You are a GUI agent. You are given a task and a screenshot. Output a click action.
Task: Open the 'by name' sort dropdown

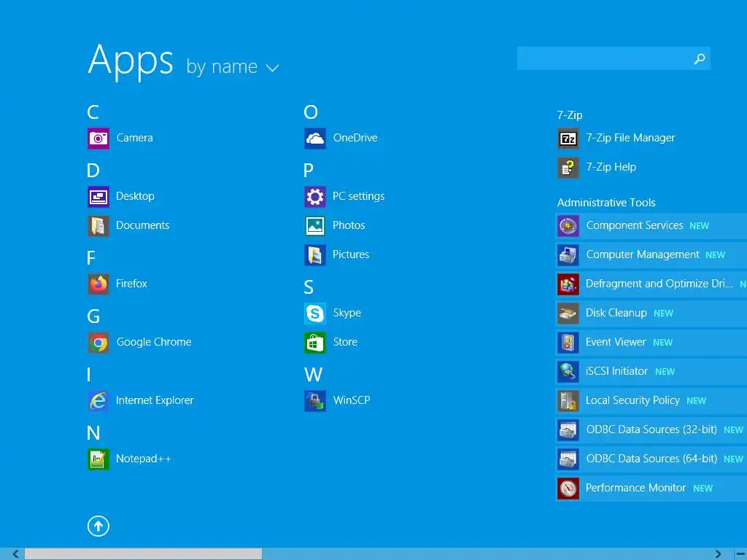(x=233, y=66)
